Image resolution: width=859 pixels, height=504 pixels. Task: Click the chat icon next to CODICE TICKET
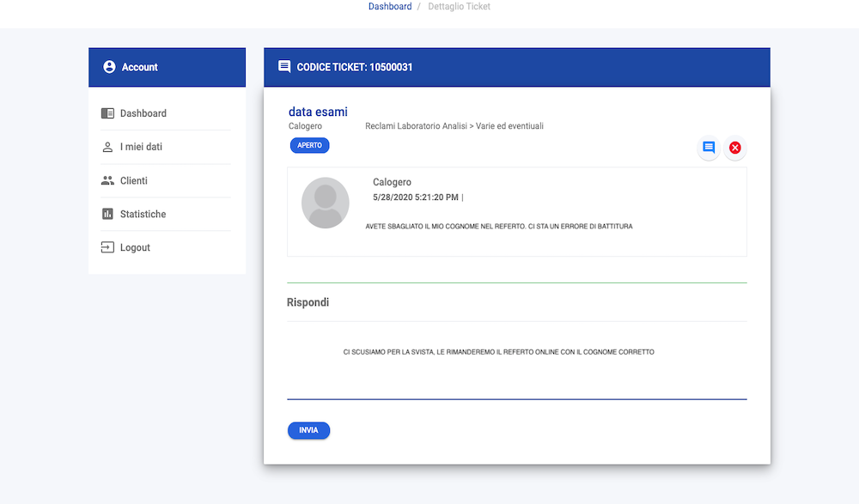284,67
